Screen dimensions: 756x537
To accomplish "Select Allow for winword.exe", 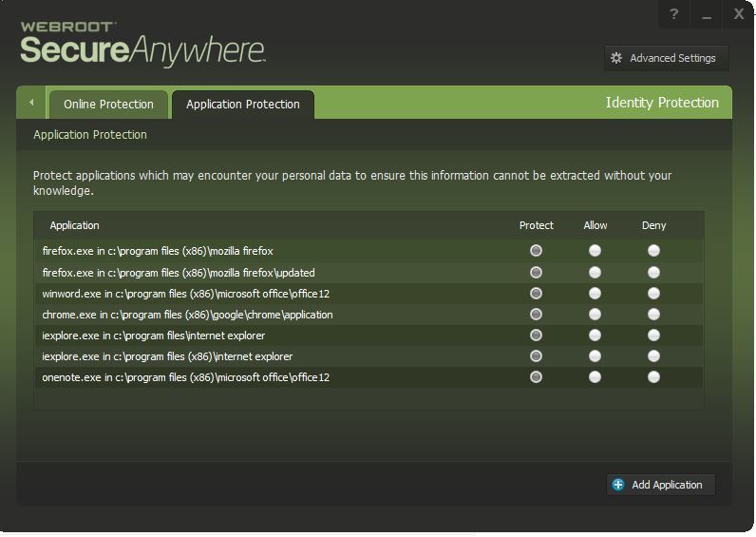I will tap(595, 294).
